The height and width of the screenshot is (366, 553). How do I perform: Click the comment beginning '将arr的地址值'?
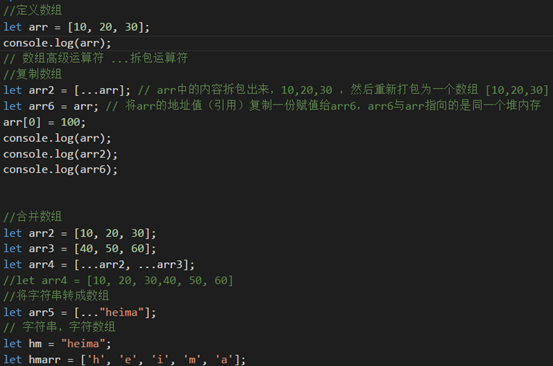point(323,106)
